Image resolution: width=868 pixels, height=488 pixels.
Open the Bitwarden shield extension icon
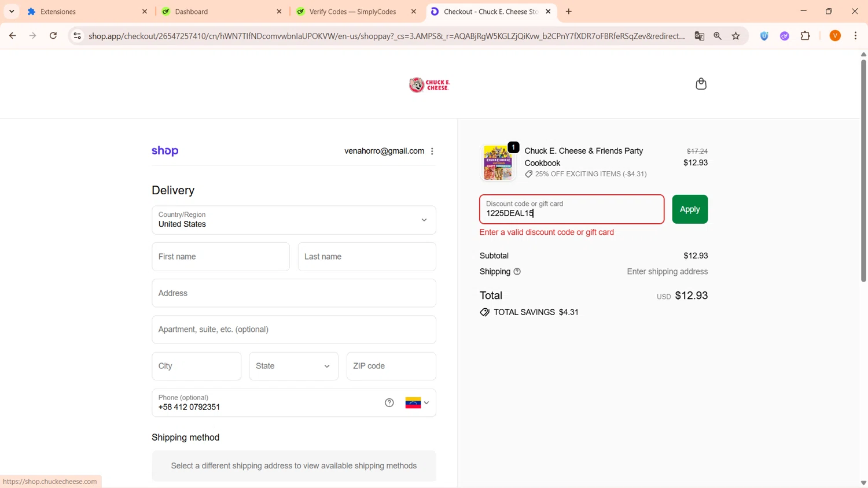[764, 36]
